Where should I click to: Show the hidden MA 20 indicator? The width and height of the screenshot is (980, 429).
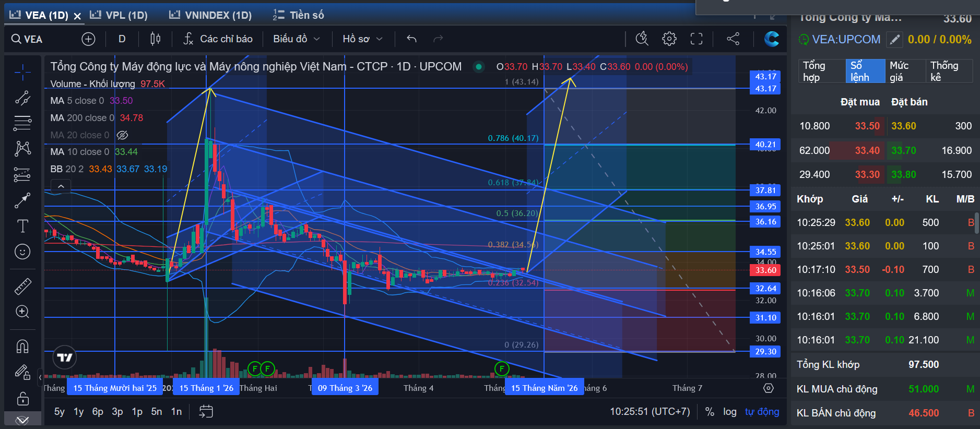[x=122, y=135]
